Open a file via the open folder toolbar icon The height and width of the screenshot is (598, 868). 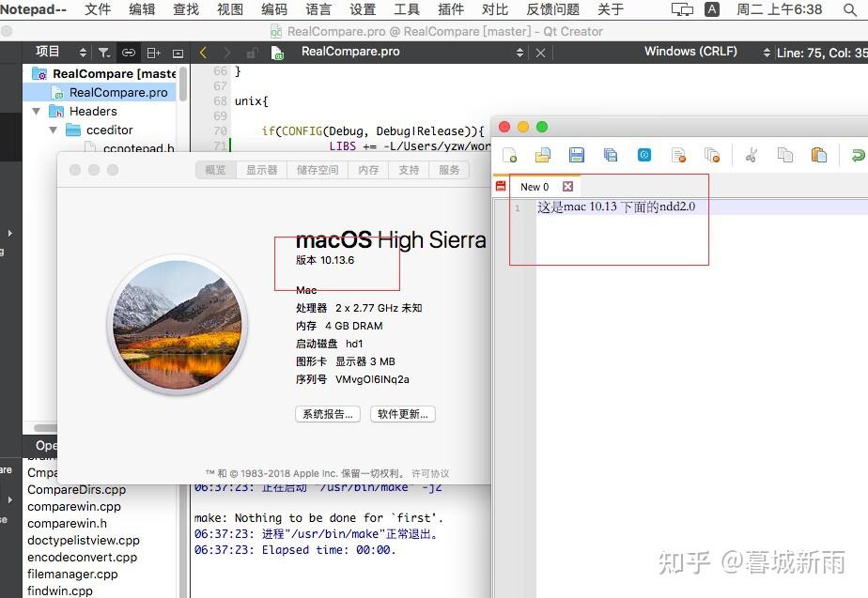[x=542, y=154]
